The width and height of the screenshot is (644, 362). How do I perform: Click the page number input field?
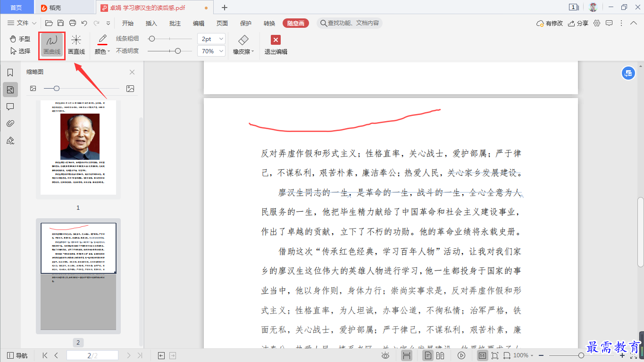(x=92, y=355)
